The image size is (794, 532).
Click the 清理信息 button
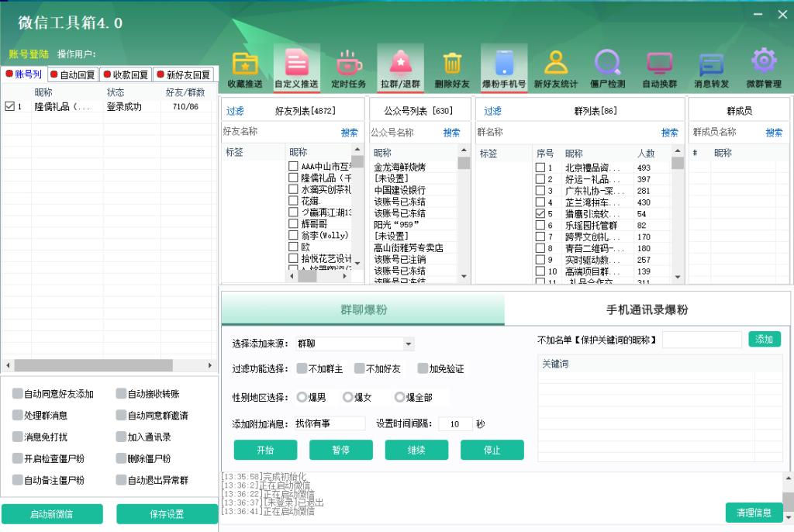(753, 513)
